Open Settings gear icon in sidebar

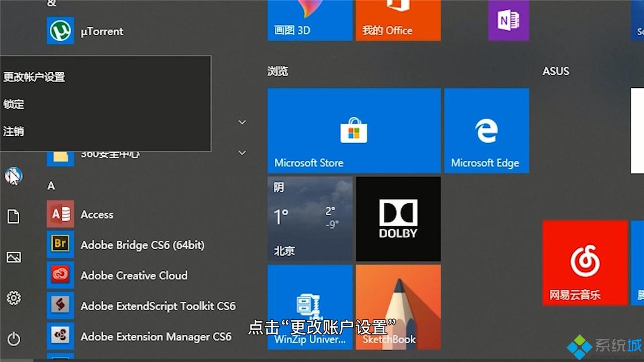14,298
